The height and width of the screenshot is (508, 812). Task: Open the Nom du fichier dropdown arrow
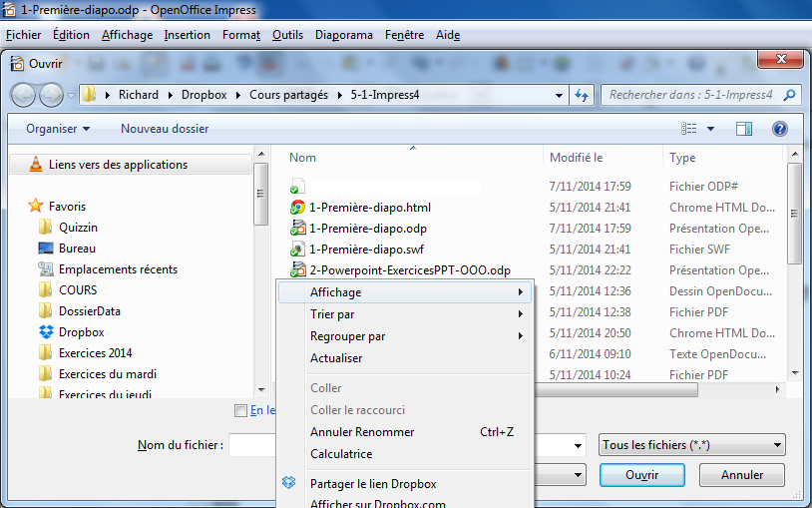pos(578,445)
